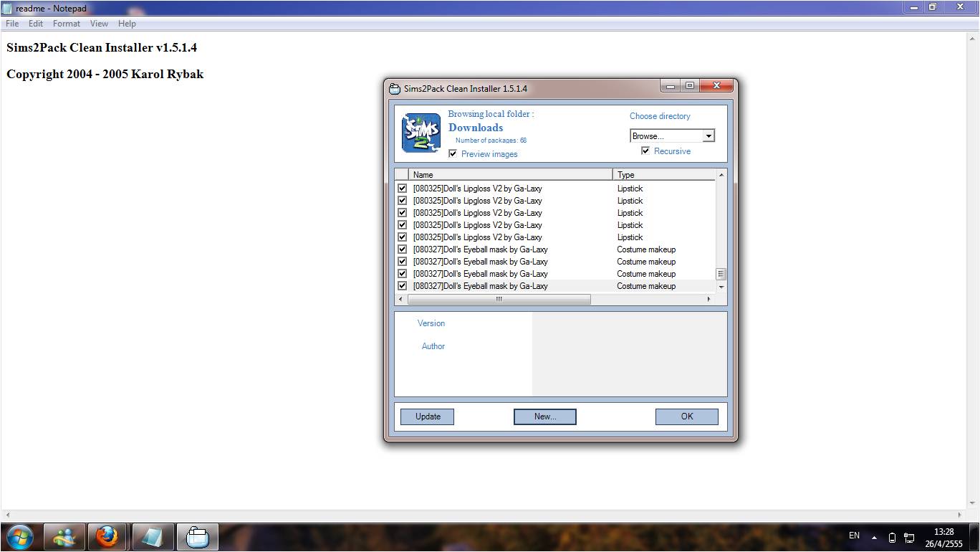
Task: Sort list by Type column header
Action: tap(664, 174)
